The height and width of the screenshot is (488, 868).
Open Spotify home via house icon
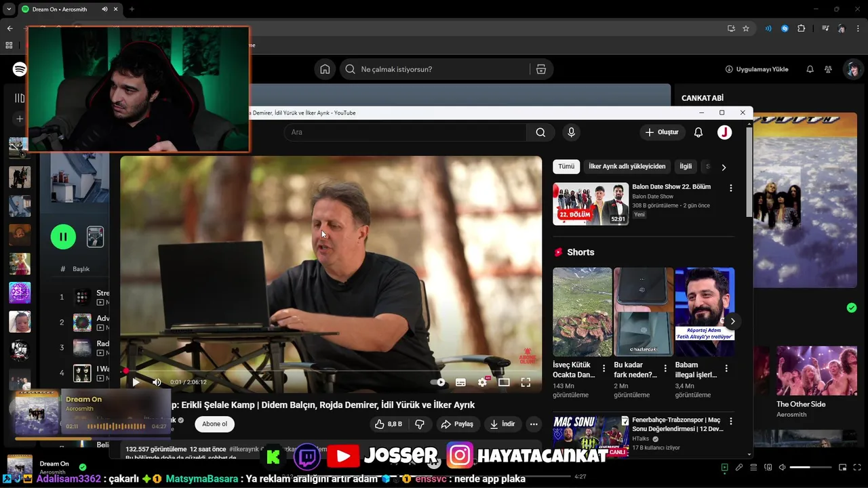coord(325,69)
